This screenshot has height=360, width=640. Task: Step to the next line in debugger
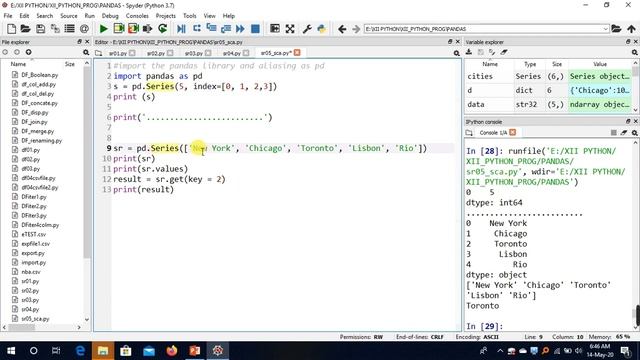pos(197,29)
